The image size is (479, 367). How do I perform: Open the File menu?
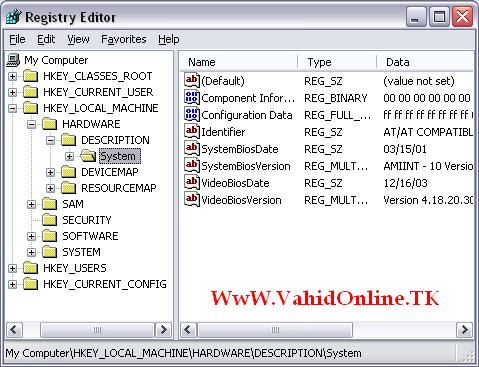(17, 39)
